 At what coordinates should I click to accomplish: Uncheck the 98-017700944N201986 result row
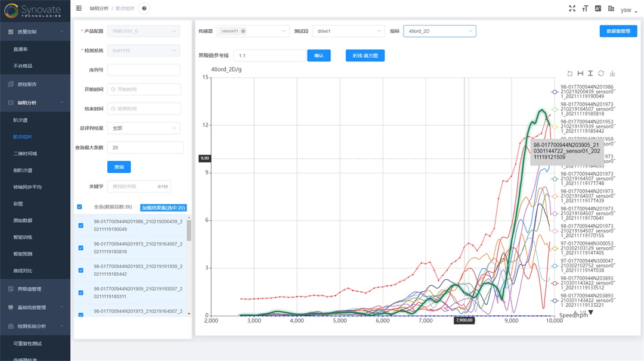[x=81, y=225]
